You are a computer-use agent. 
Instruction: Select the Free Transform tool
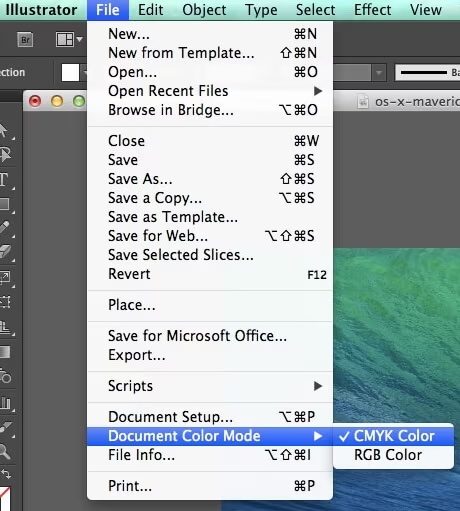pyautogui.click(x=5, y=302)
